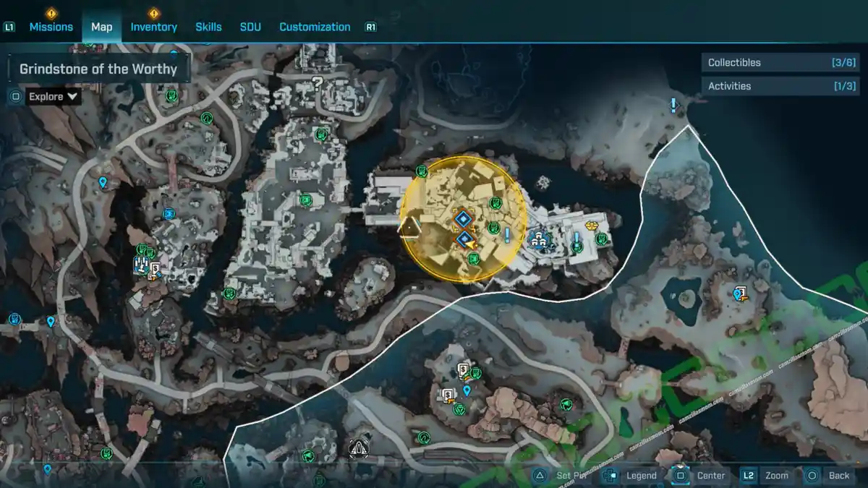Image resolution: width=868 pixels, height=488 pixels.
Task: Open the Skills tab
Action: tap(208, 27)
